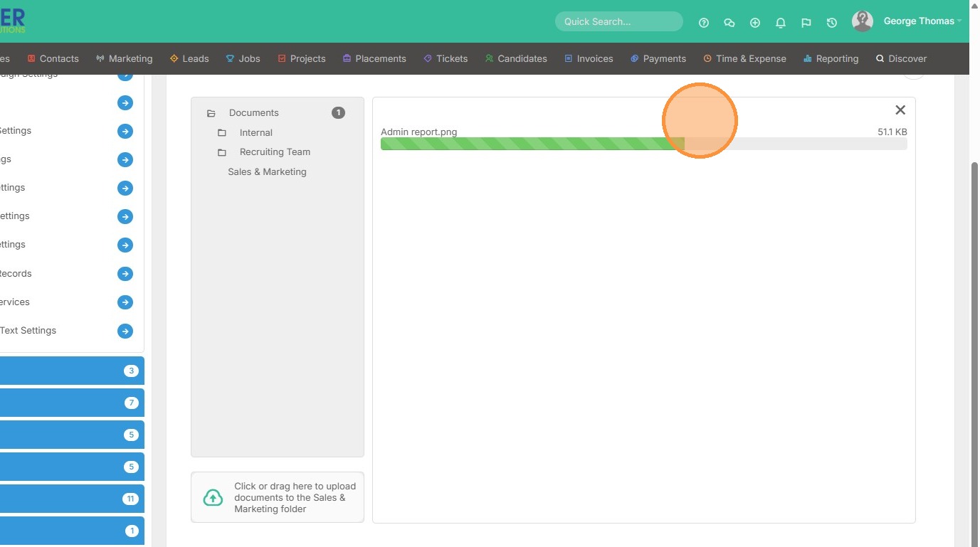This screenshot has width=980, height=547.
Task: Open the Reporting menu
Action: (831, 58)
